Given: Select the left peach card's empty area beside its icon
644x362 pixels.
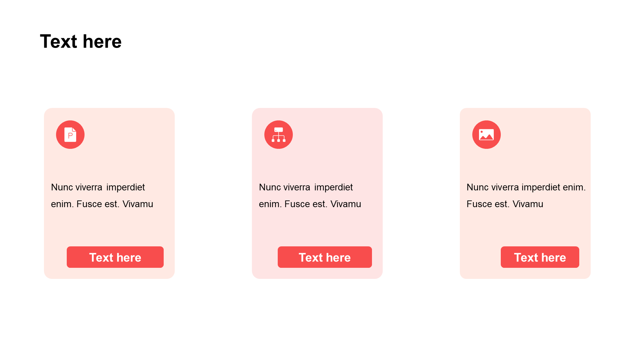Looking at the screenshot, I should [x=131, y=137].
